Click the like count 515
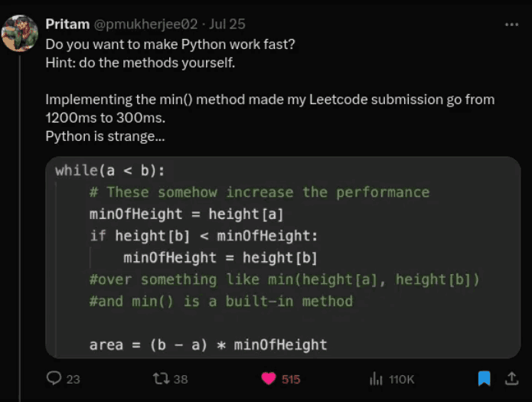Viewport: 532px width, 402px height. (x=291, y=379)
